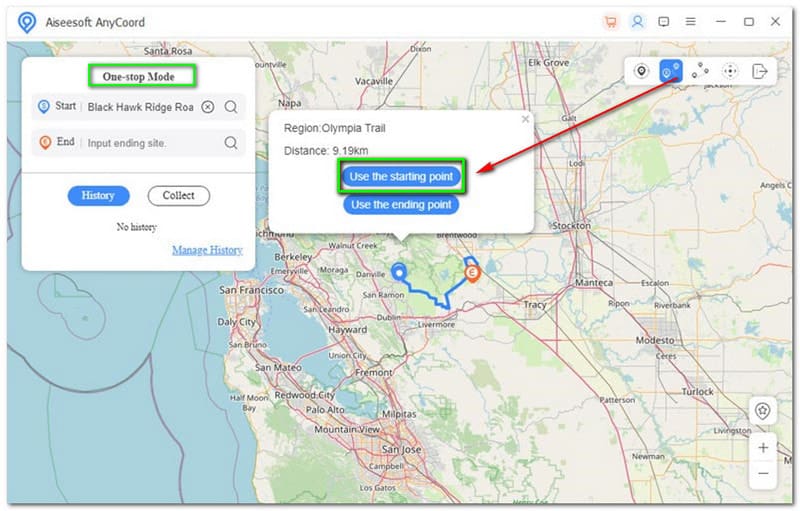The image size is (800, 511).
Task: Click the San Jose map label
Action: pyautogui.click(x=401, y=450)
